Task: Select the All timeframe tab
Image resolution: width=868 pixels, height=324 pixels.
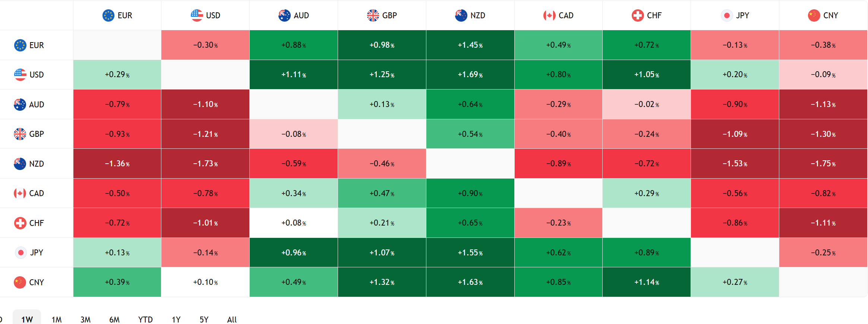Action: [x=232, y=320]
